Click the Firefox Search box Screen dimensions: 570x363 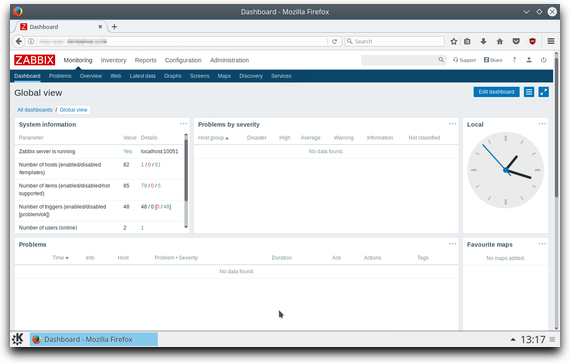[x=395, y=41]
